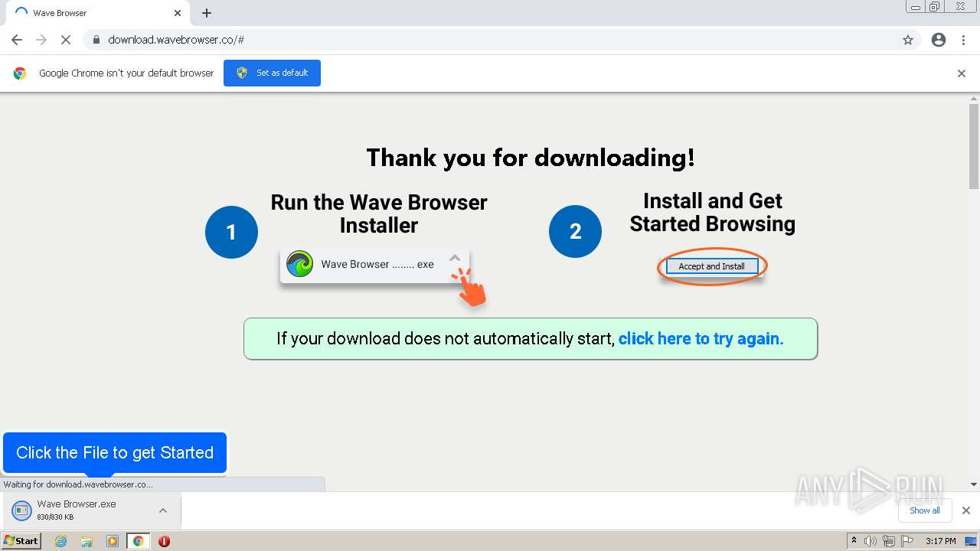Click the red Opera-style taskbar icon
The width and height of the screenshot is (980, 551).
tap(164, 541)
